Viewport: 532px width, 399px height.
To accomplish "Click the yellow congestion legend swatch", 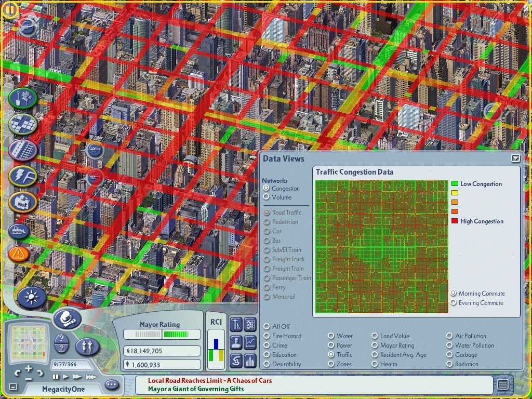I will pos(455,193).
